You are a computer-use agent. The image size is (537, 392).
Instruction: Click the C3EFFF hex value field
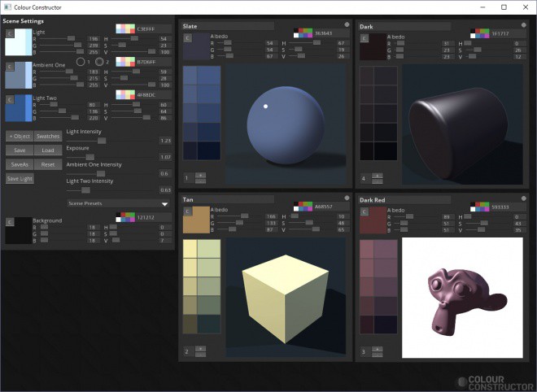[153, 28]
